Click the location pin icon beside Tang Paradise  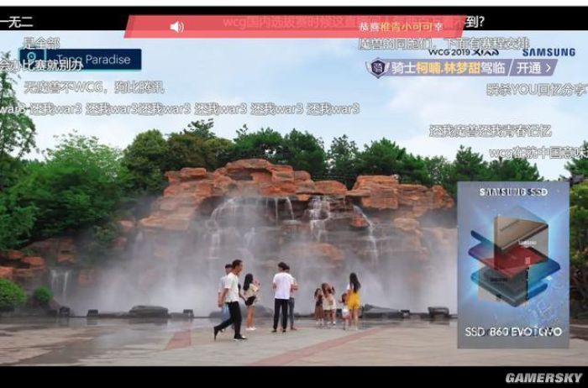click(x=32, y=58)
